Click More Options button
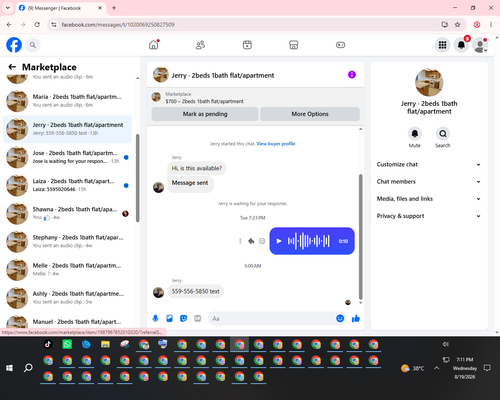 pos(310,114)
